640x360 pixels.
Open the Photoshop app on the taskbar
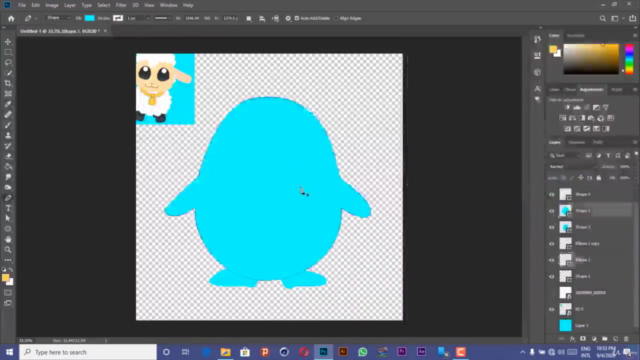[x=323, y=352]
